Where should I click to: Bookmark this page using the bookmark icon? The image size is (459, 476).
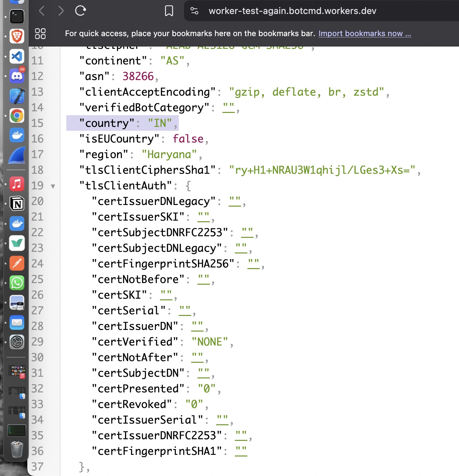pos(169,11)
